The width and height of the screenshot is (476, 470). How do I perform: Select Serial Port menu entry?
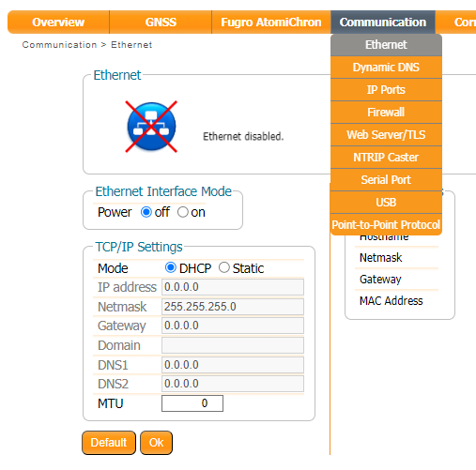coord(386,180)
